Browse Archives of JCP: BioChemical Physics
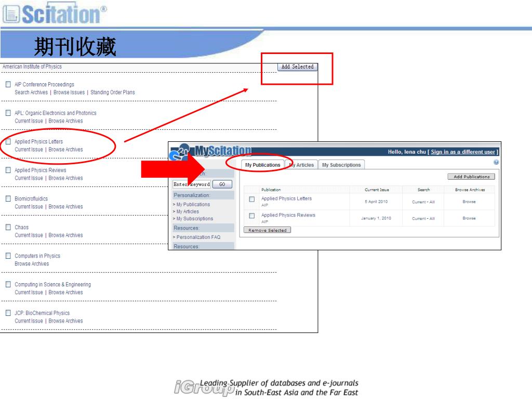532x399 pixels. tap(65, 321)
